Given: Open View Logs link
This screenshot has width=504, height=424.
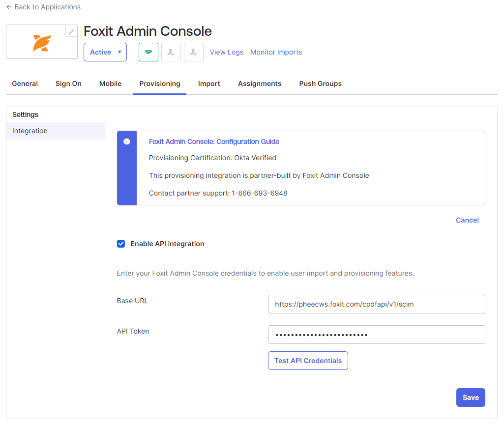Looking at the screenshot, I should tap(226, 52).
